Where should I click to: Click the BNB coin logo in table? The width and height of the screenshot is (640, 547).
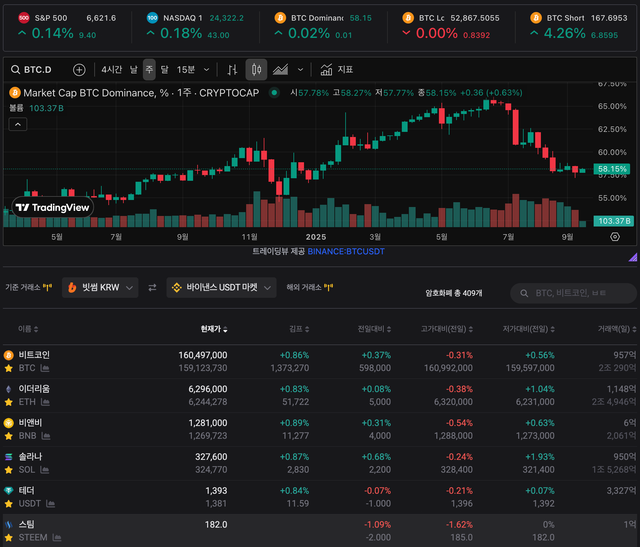tap(8, 423)
